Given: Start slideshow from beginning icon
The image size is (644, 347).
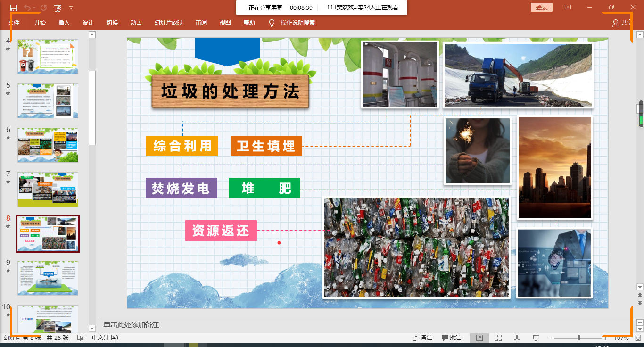Looking at the screenshot, I should tap(58, 8).
